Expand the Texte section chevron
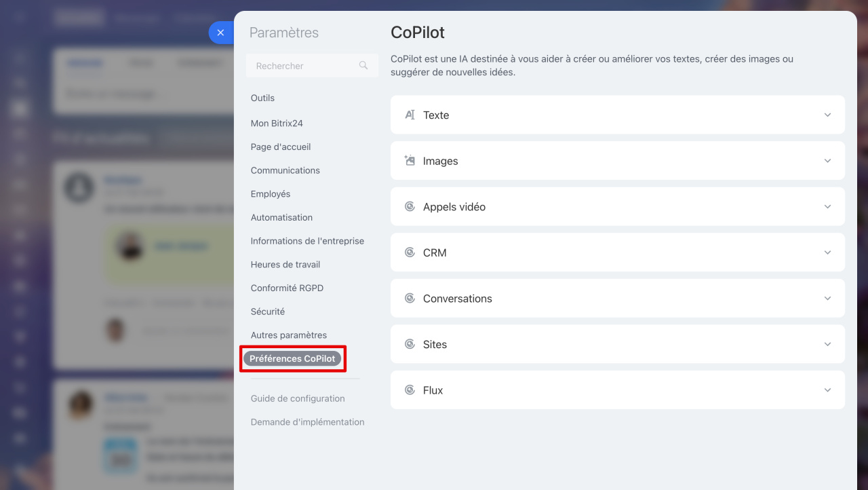Image resolution: width=868 pixels, height=490 pixels. tap(827, 115)
